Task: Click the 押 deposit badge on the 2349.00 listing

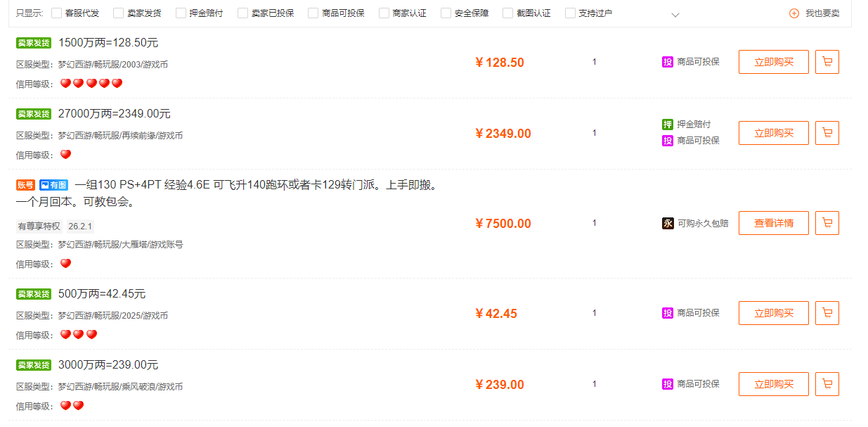Action: point(667,125)
